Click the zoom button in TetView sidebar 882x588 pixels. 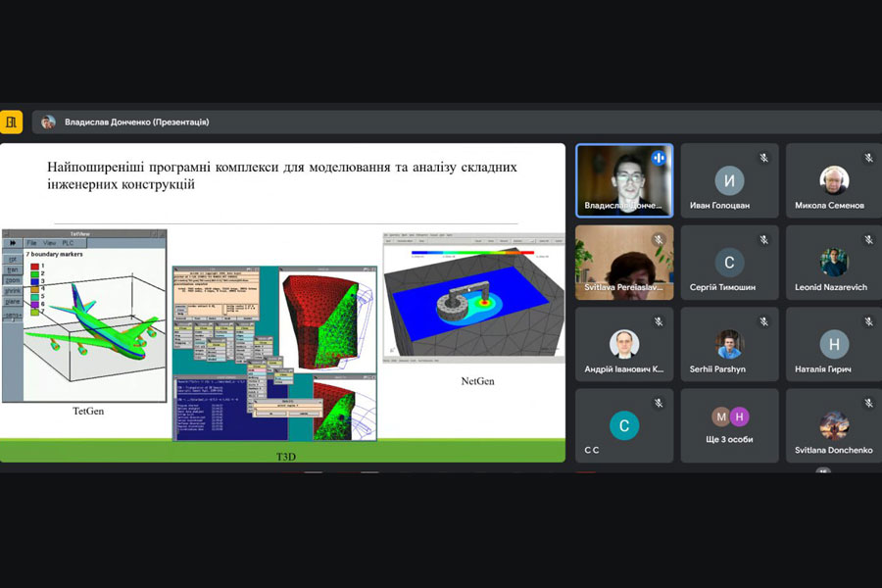point(13,280)
